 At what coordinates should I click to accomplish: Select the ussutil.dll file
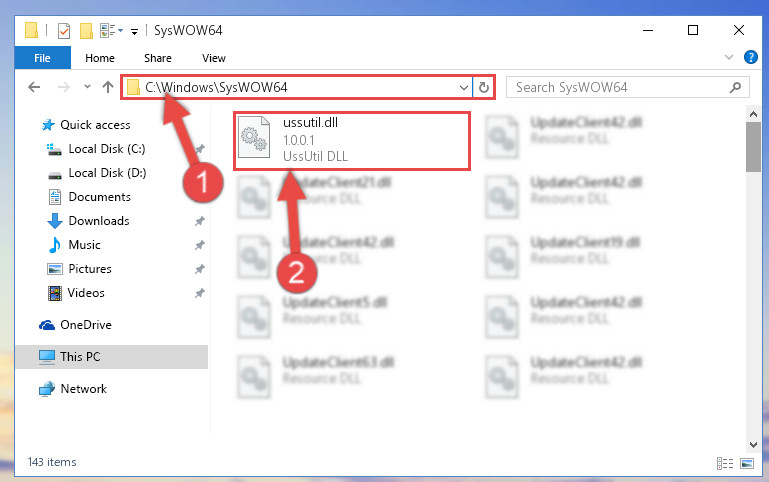pos(352,141)
